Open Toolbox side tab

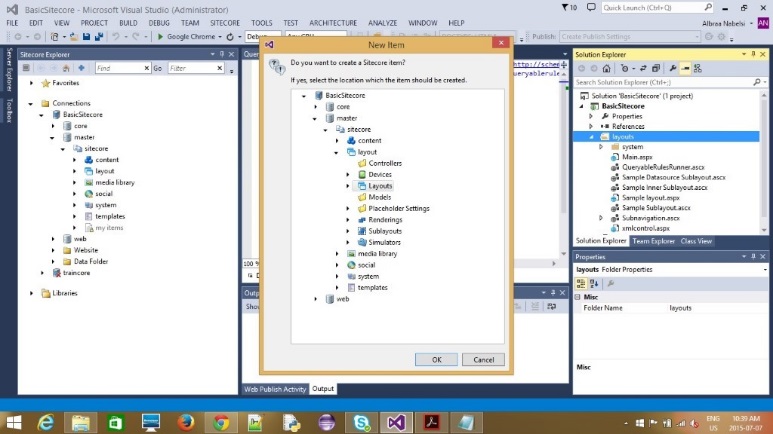coord(9,109)
